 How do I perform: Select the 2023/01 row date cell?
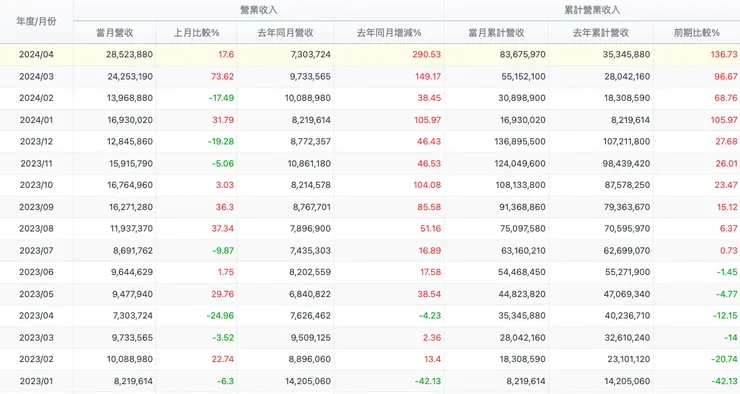(x=36, y=381)
